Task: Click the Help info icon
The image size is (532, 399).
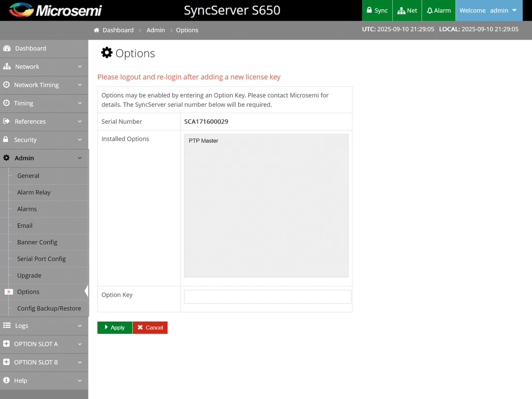Action: [6, 380]
